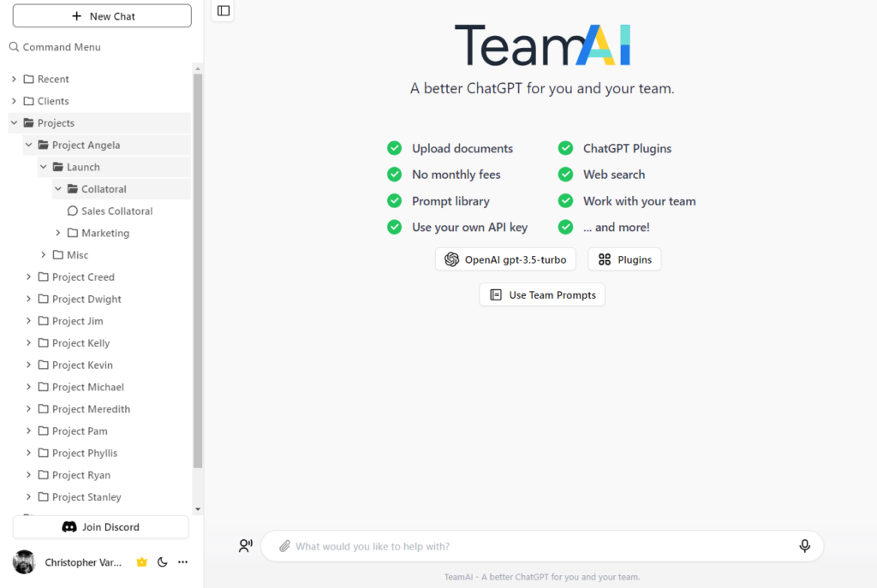Toggle dark mode with the moon icon
The height and width of the screenshot is (588, 877).
pos(162,562)
